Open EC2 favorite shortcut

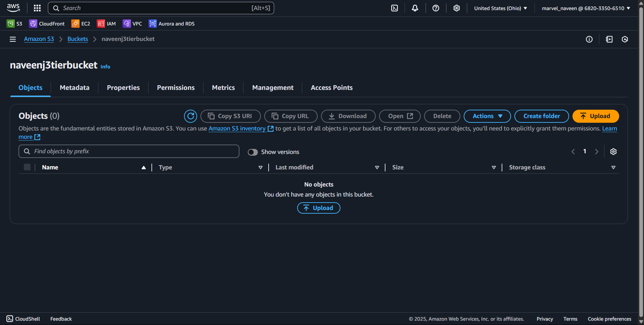[x=81, y=23]
